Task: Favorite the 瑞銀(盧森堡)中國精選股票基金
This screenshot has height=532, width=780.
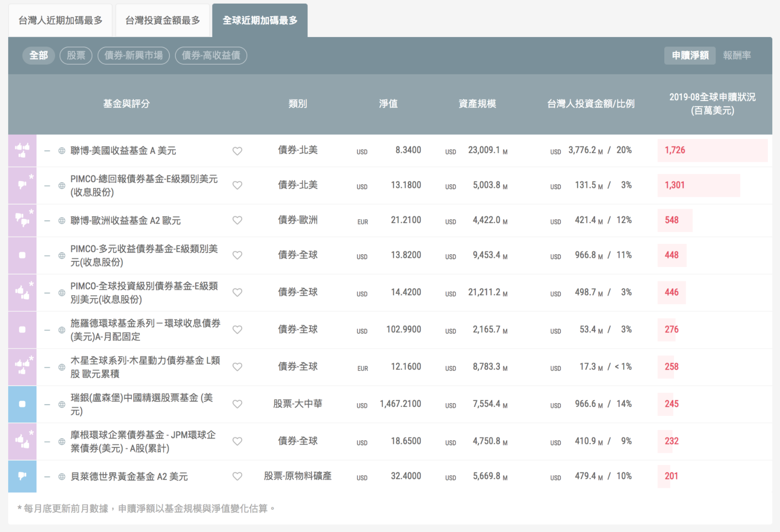Action: point(237,404)
